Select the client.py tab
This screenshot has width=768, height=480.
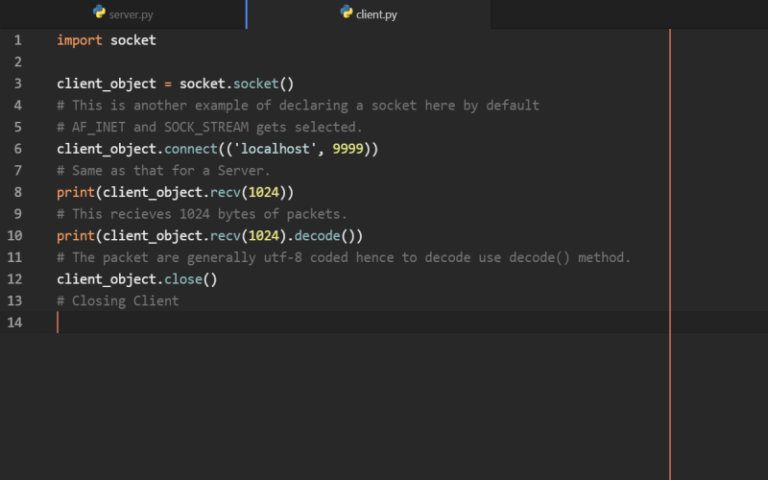[376, 15]
